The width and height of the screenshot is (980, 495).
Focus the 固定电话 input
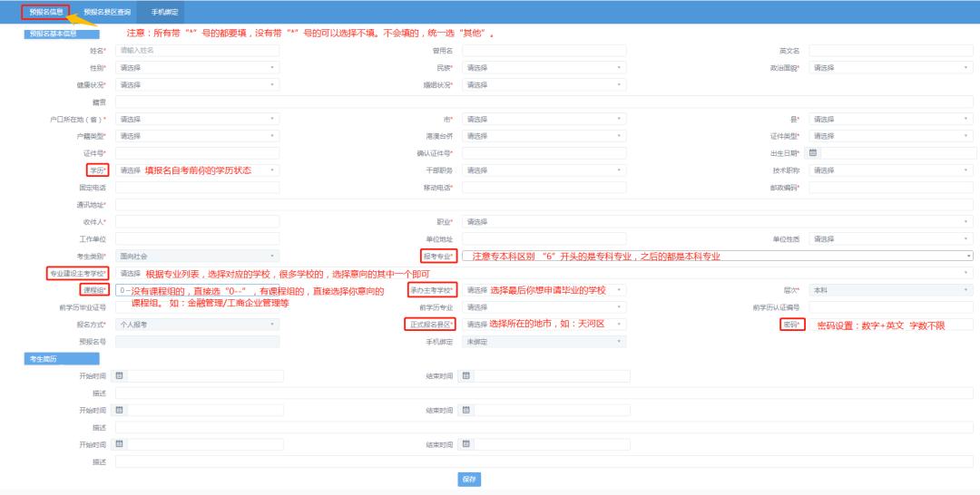197,188
